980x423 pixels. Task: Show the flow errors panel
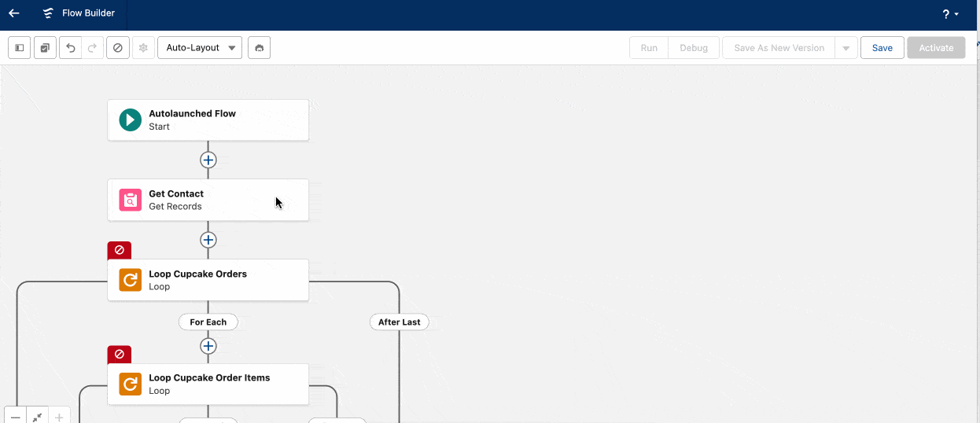coord(118,48)
